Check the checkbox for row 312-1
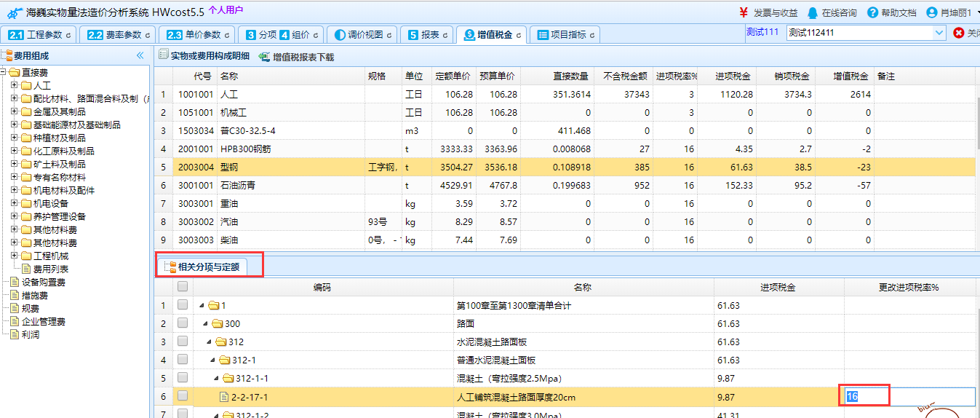980x418 pixels. click(183, 360)
